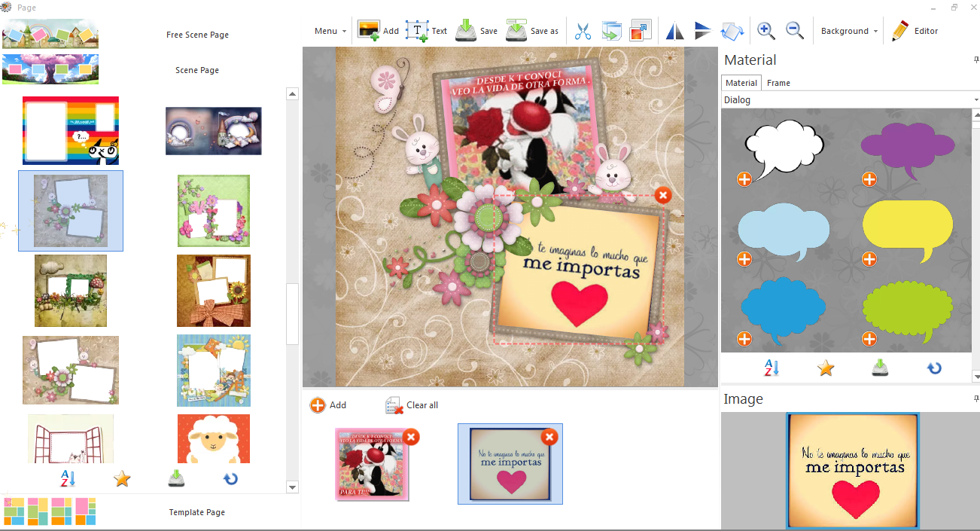Click download icon in Material panel
Image resolution: width=980 pixels, height=531 pixels.
pos(880,368)
